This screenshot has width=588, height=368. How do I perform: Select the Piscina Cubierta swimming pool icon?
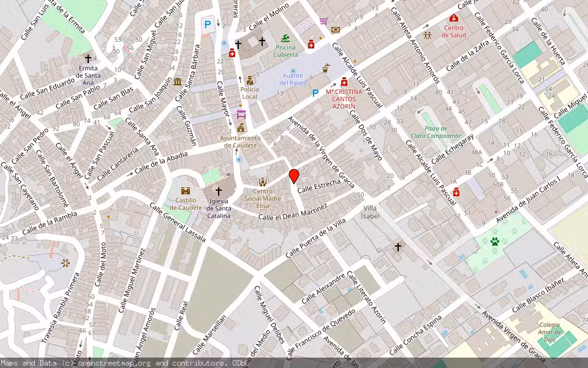[x=285, y=37]
